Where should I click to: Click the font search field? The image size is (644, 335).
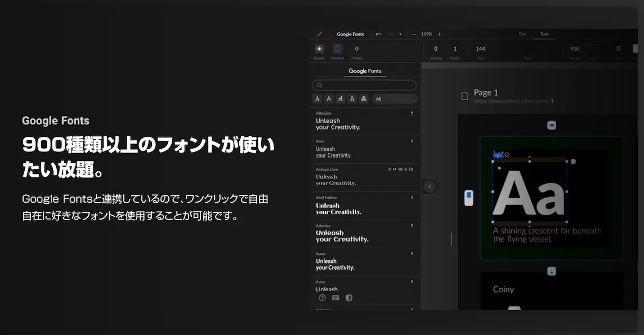[364, 86]
